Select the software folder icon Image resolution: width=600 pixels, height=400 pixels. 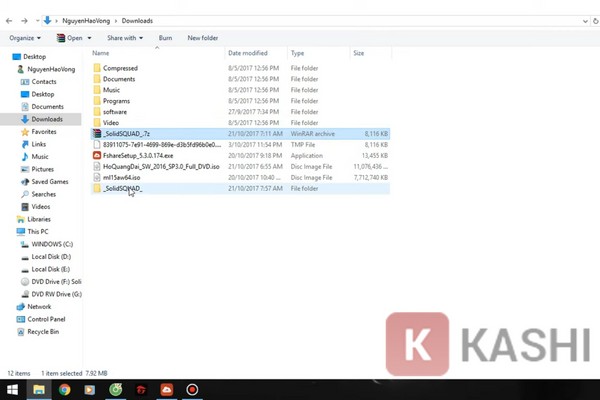tap(97, 112)
